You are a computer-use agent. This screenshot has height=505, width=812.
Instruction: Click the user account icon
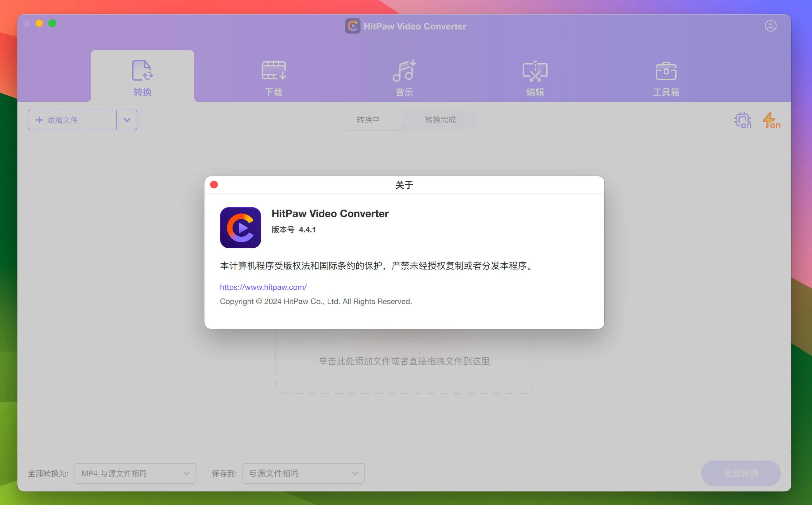[x=771, y=26]
